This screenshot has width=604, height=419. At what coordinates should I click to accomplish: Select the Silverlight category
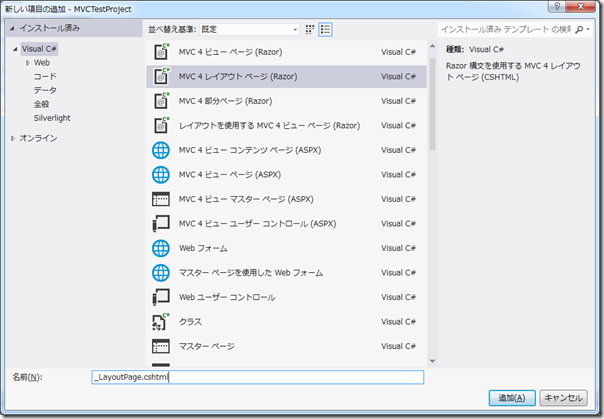click(x=52, y=118)
